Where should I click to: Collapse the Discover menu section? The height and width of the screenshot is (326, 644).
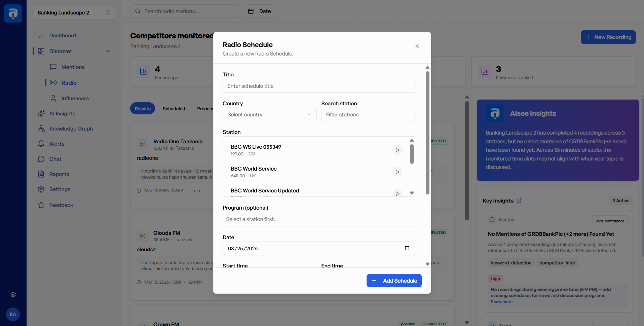(x=107, y=51)
